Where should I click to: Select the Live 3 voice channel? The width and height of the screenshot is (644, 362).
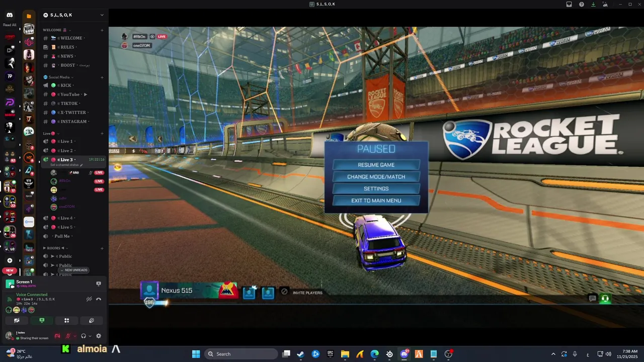pos(73,160)
